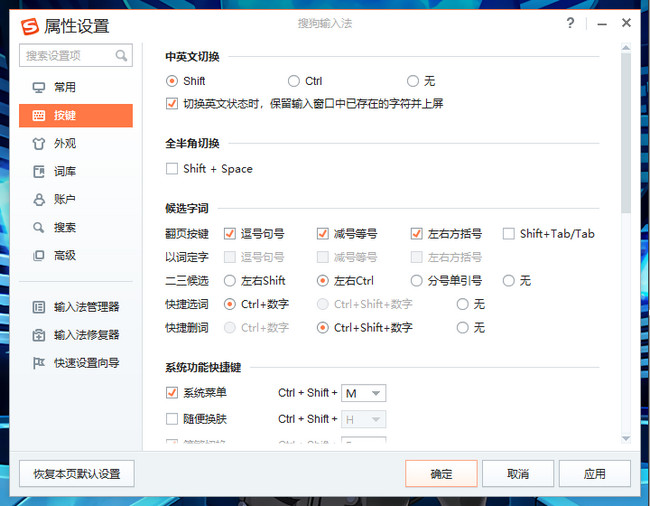Click the scrollbar up arrow
Image resolution: width=650 pixels, height=506 pixels.
(x=626, y=47)
